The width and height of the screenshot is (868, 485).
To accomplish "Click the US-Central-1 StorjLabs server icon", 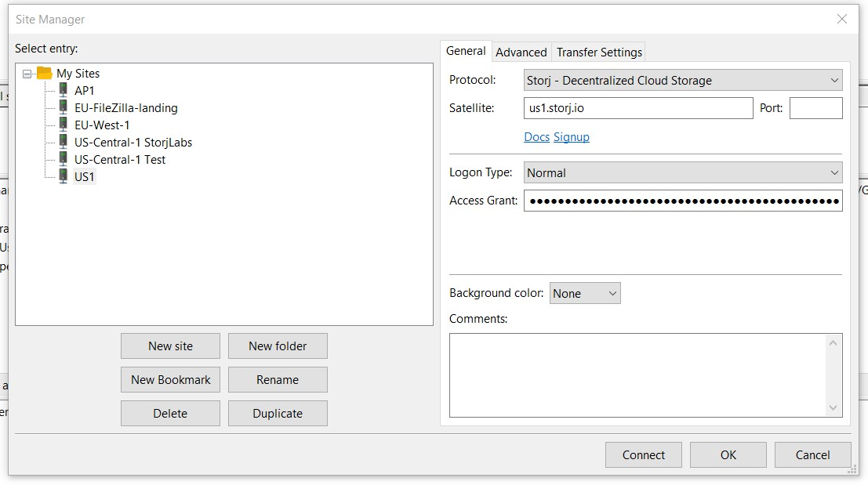I will (x=63, y=141).
